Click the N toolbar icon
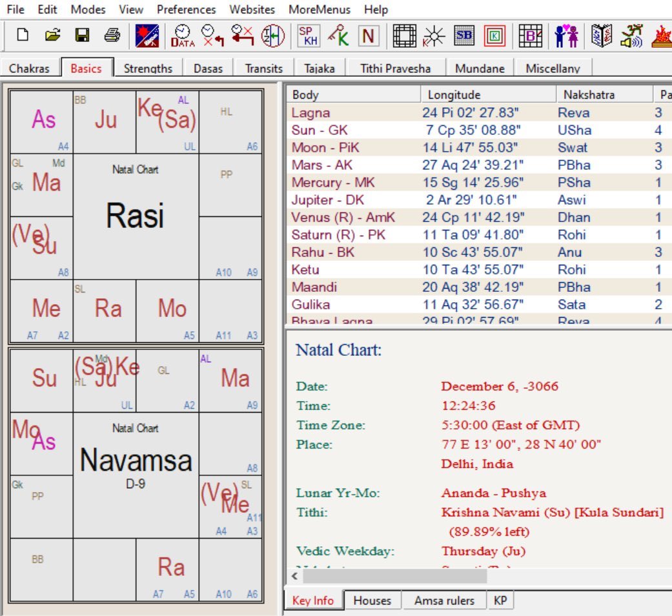The image size is (672, 616). [368, 36]
